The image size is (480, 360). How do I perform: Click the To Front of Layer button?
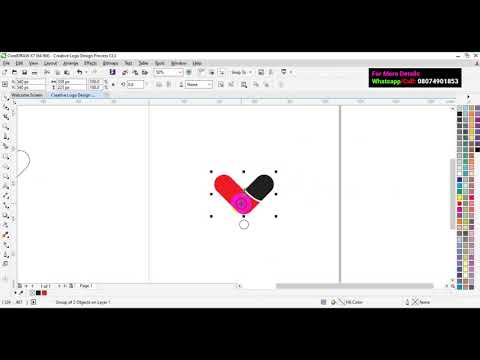[256, 85]
